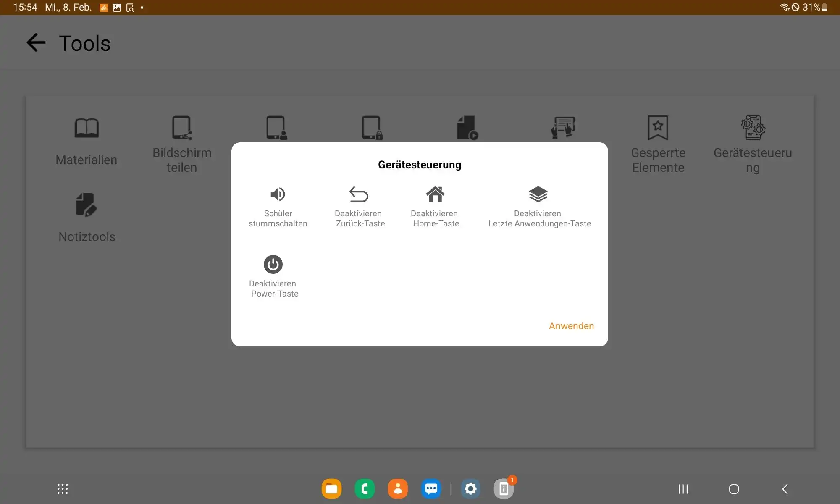Image resolution: width=840 pixels, height=504 pixels.
Task: Tap the back arrow next to Tools
Action: (x=36, y=43)
